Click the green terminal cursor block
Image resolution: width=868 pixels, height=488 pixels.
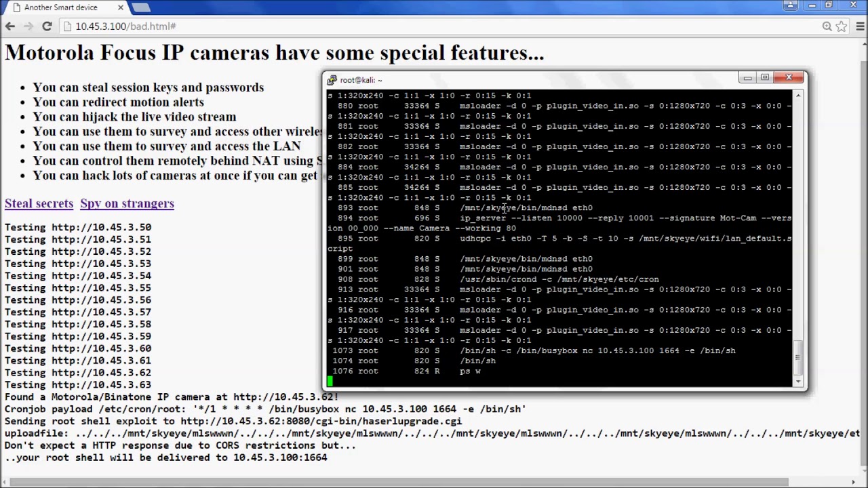point(330,381)
